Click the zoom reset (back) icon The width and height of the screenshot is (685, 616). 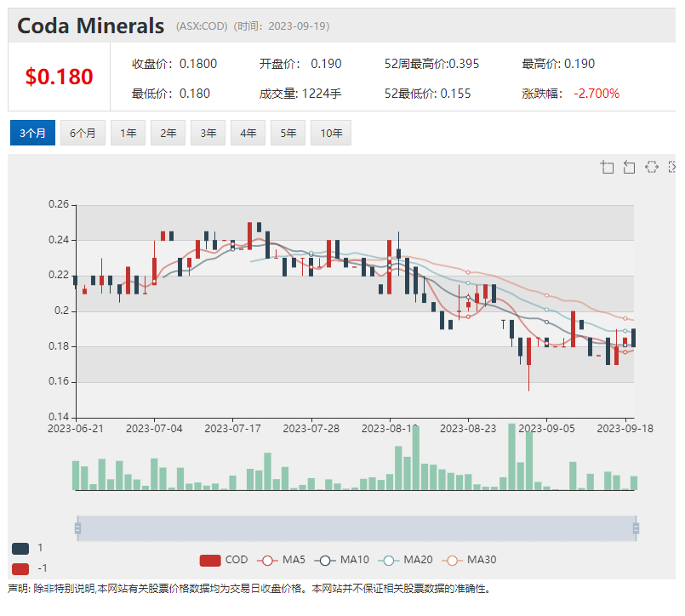coord(630,167)
